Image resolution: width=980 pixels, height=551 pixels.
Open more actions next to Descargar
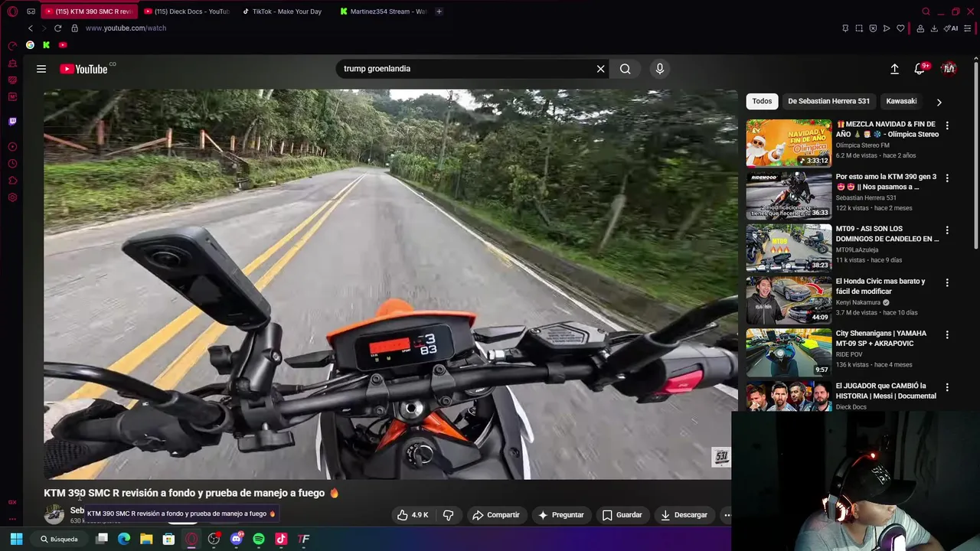pos(727,515)
